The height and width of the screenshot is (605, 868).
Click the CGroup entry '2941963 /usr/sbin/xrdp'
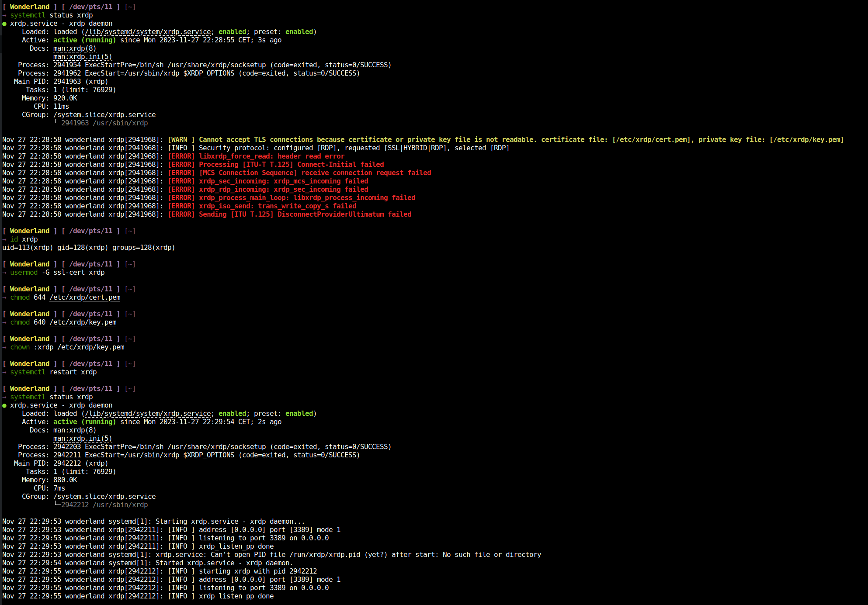pos(104,123)
